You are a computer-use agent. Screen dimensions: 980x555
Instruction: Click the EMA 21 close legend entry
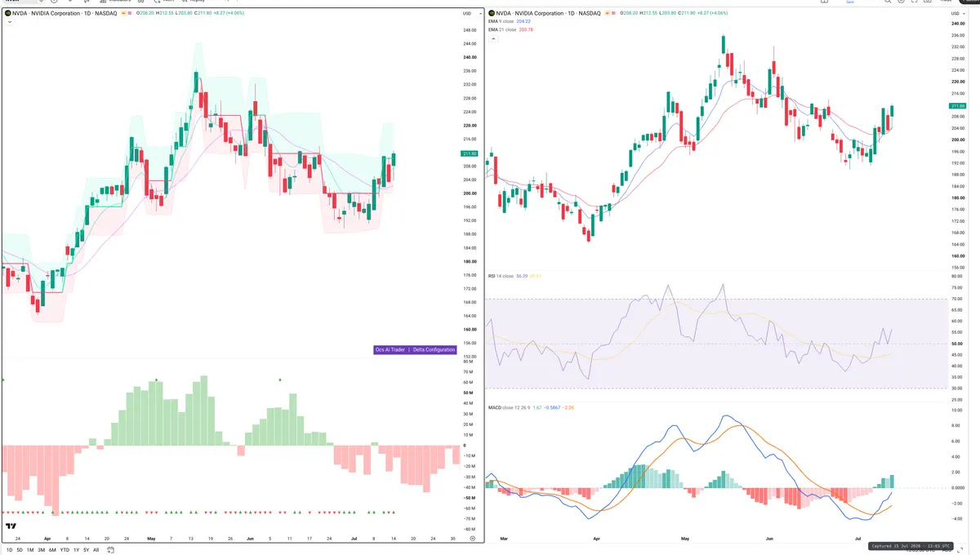[502, 29]
